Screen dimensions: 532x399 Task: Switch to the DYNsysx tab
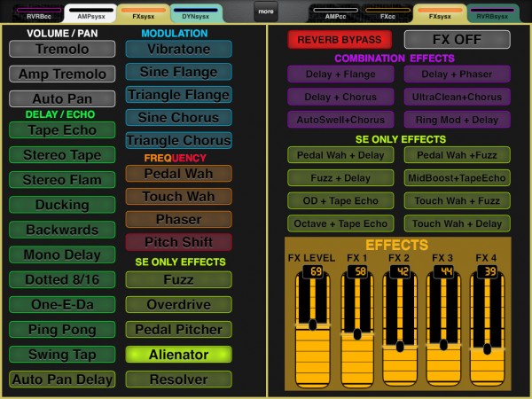pos(195,13)
